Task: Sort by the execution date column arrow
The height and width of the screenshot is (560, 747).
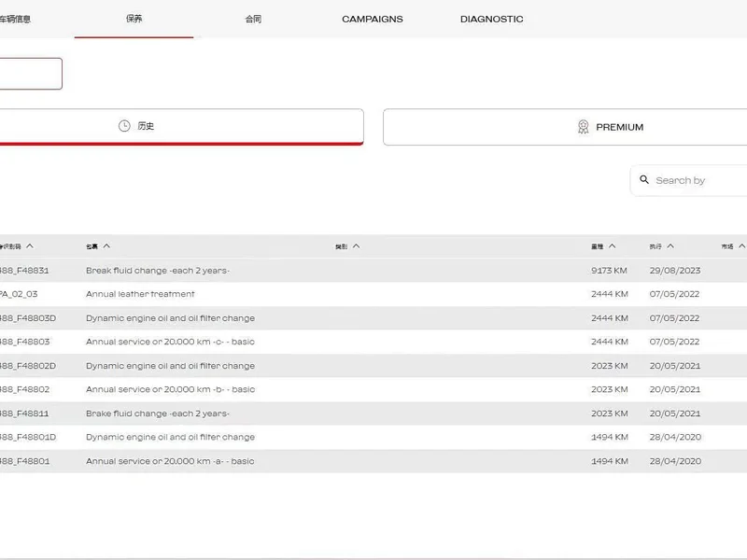Action: (670, 246)
